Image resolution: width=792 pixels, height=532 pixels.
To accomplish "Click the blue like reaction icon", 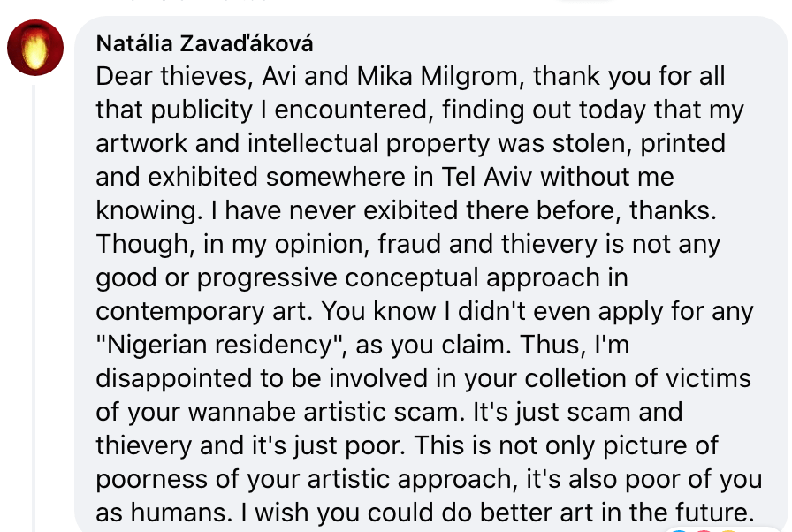I will [679, 528].
